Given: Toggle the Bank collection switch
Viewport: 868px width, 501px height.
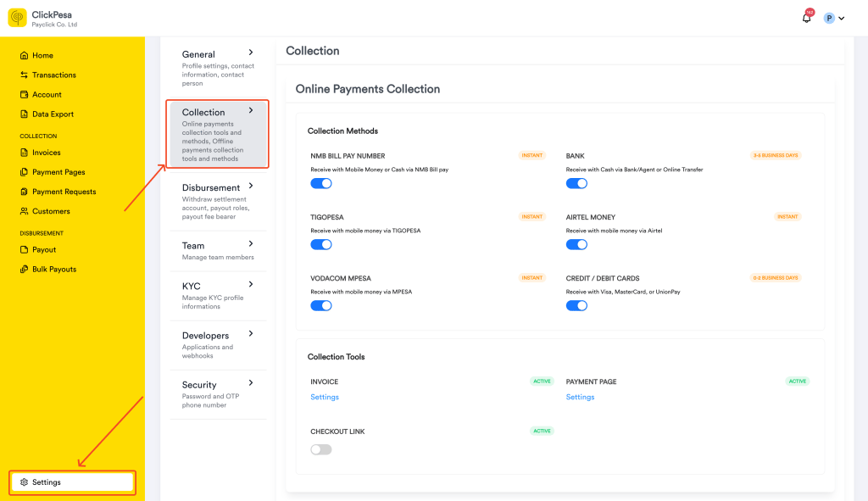Looking at the screenshot, I should click(576, 183).
